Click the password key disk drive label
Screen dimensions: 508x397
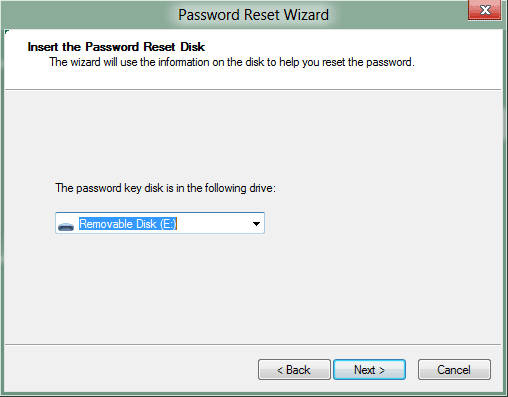point(165,188)
